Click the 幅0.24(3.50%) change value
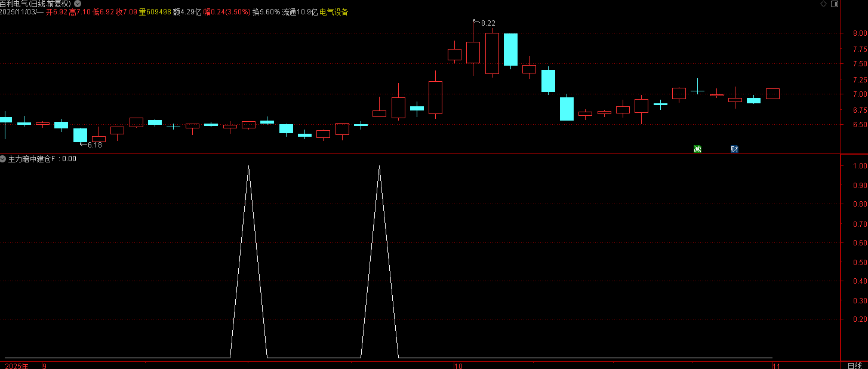Viewport: 868px width, 369px height. [x=227, y=12]
